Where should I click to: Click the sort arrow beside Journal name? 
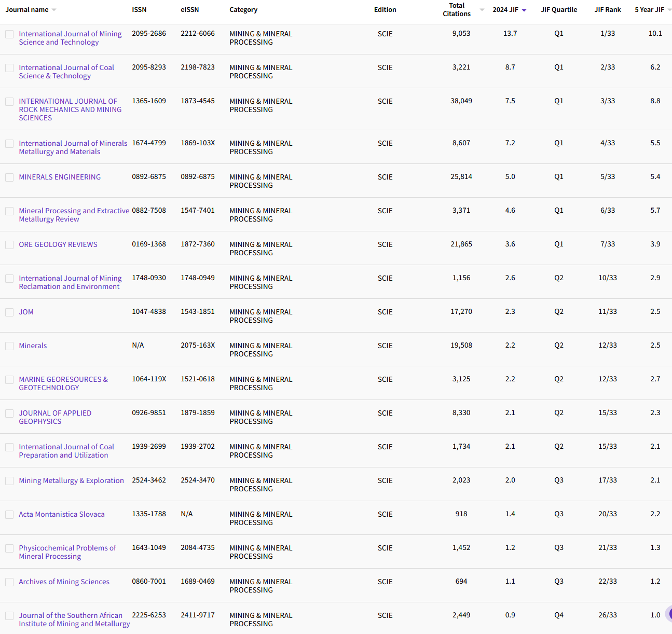54,10
